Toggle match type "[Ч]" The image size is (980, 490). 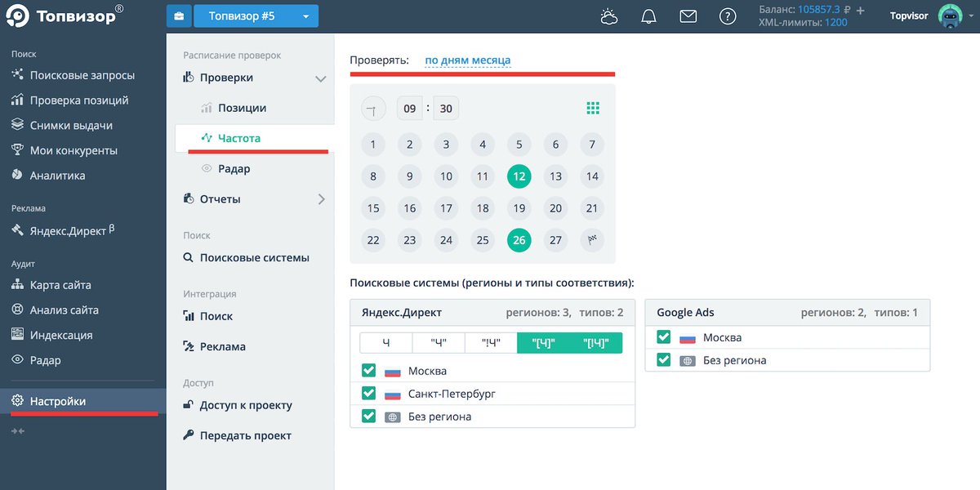543,343
